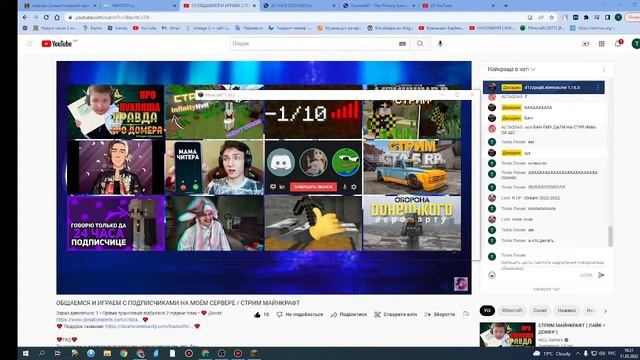The image size is (640, 360).
Task: Open the browser extensions puzzle icon
Action: click(x=586, y=18)
